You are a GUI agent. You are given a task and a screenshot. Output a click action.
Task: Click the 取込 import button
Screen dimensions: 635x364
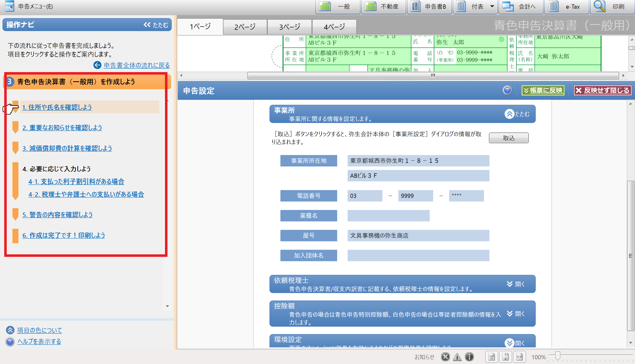(509, 138)
